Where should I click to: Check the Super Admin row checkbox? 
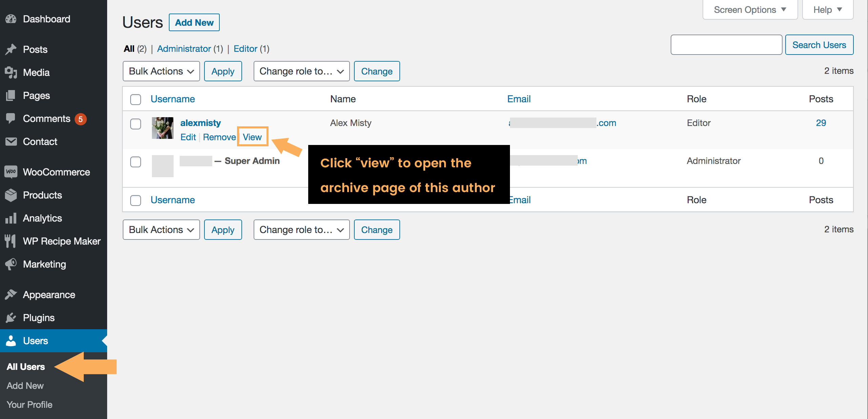(x=135, y=162)
